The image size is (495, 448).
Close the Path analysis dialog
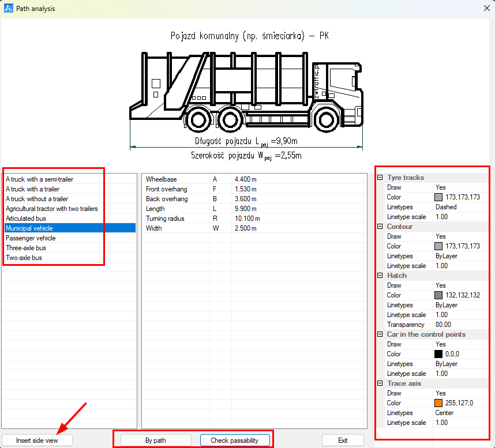click(x=486, y=8)
